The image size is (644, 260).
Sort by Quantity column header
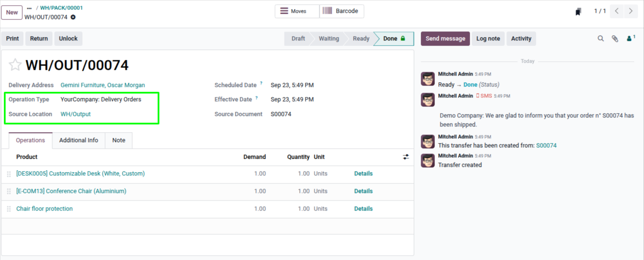click(x=298, y=157)
